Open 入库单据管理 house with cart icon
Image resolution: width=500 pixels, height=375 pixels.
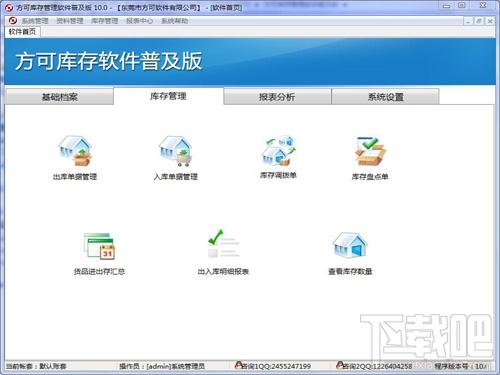[175, 150]
